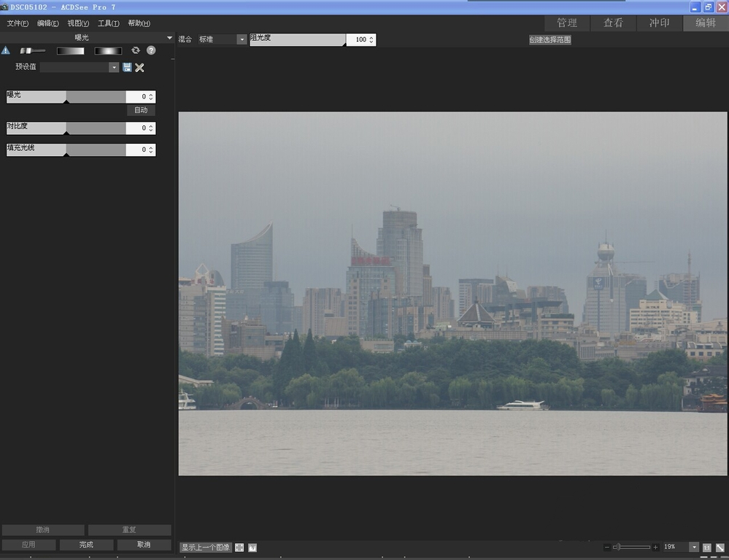Viewport: 729px width, 560px height.
Task: Click the linear gradient tool icon
Action: [71, 51]
